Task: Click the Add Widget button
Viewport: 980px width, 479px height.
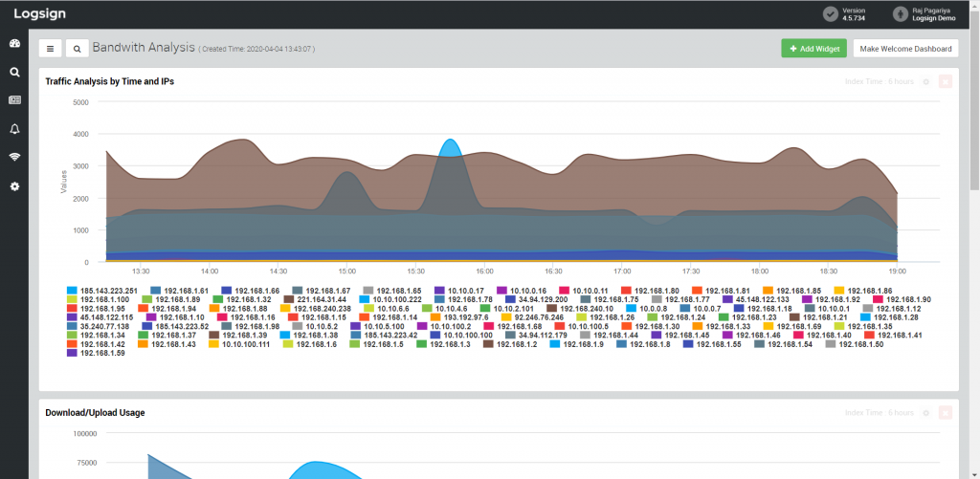Action: click(813, 48)
